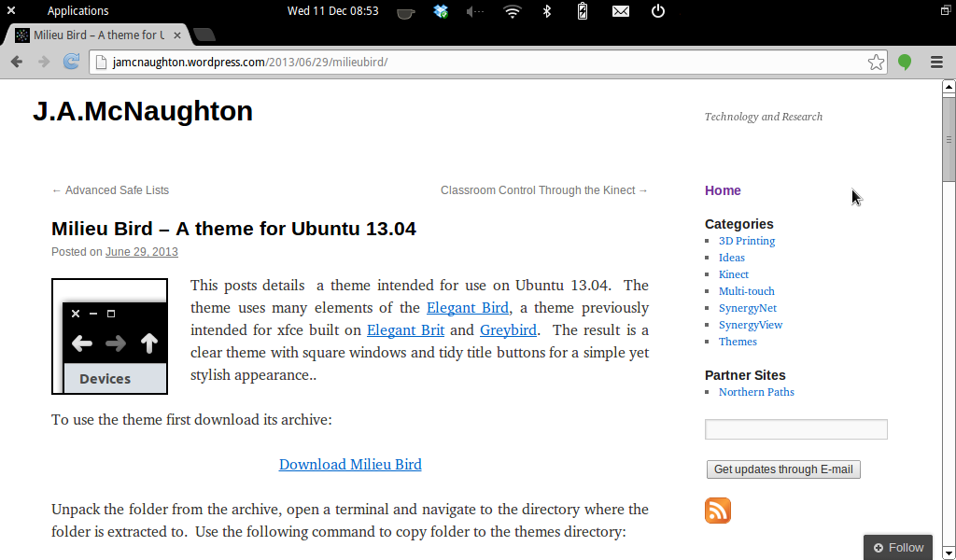Open the Dropbox tray icon
Image resolution: width=956 pixels, height=560 pixels.
[x=442, y=11]
